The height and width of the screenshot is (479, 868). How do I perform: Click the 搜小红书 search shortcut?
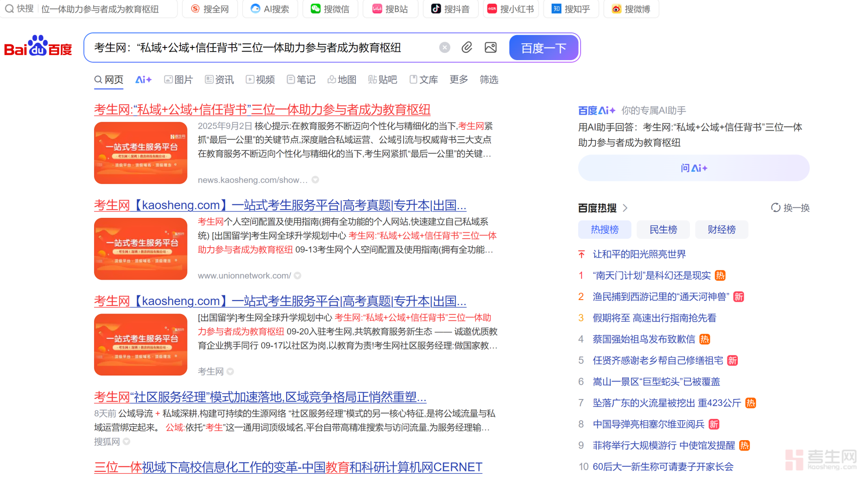click(x=510, y=9)
